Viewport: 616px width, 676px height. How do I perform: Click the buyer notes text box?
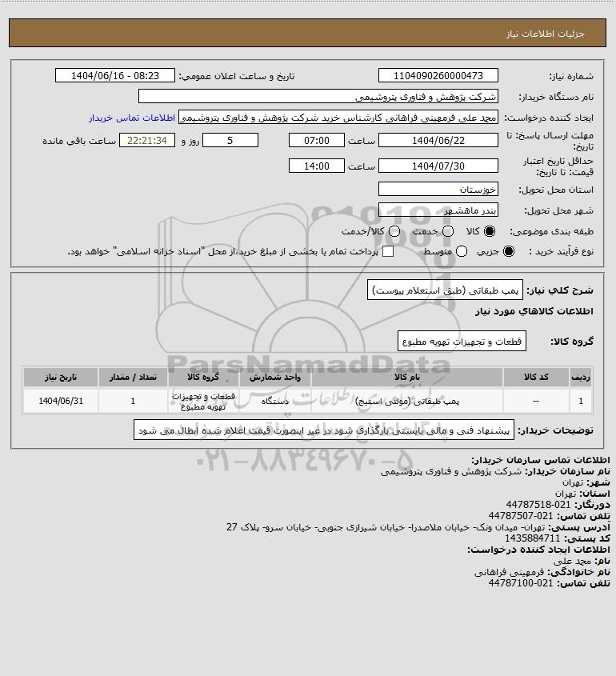click(x=324, y=430)
